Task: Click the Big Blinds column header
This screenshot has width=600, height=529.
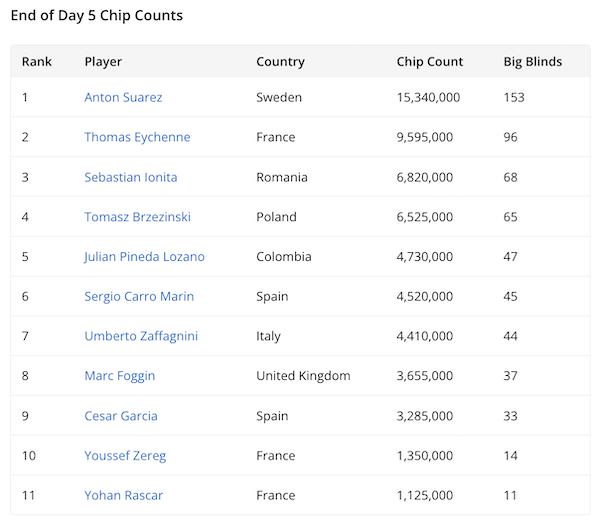Action: pyautogui.click(x=533, y=62)
